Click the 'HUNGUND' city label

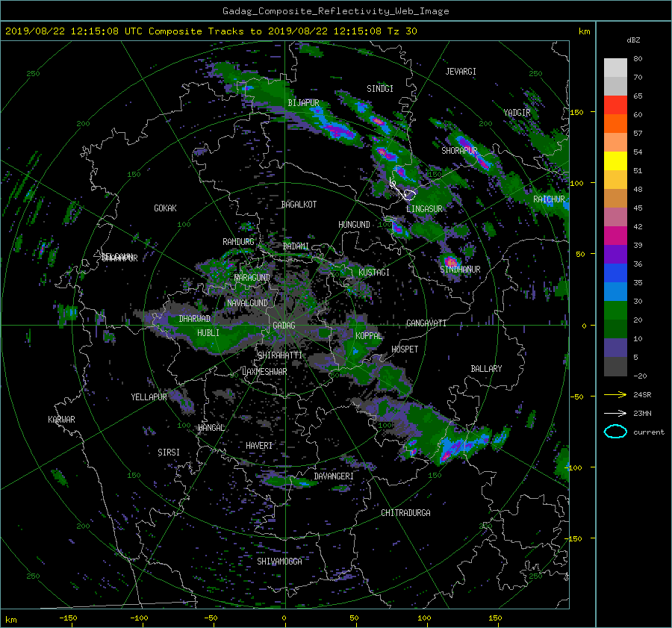(354, 225)
